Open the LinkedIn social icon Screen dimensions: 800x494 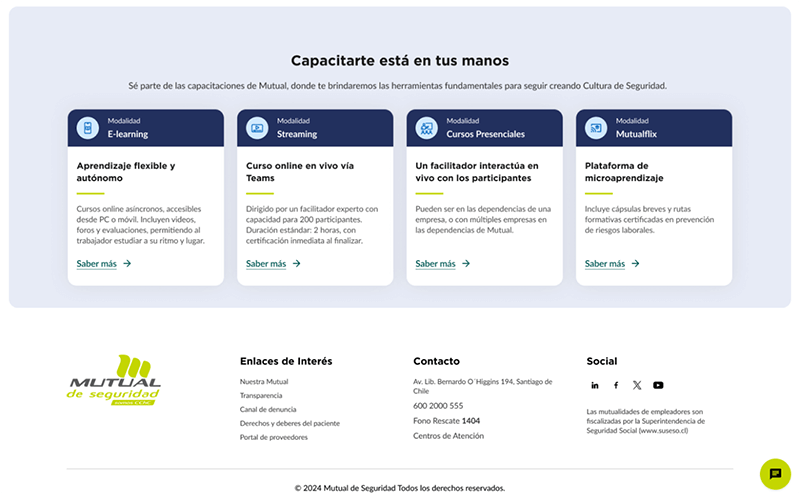pyautogui.click(x=594, y=385)
